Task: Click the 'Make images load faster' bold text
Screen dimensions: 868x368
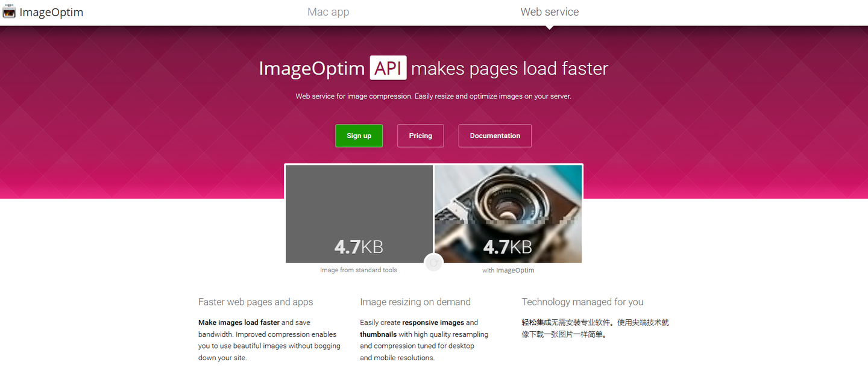Action: click(239, 323)
